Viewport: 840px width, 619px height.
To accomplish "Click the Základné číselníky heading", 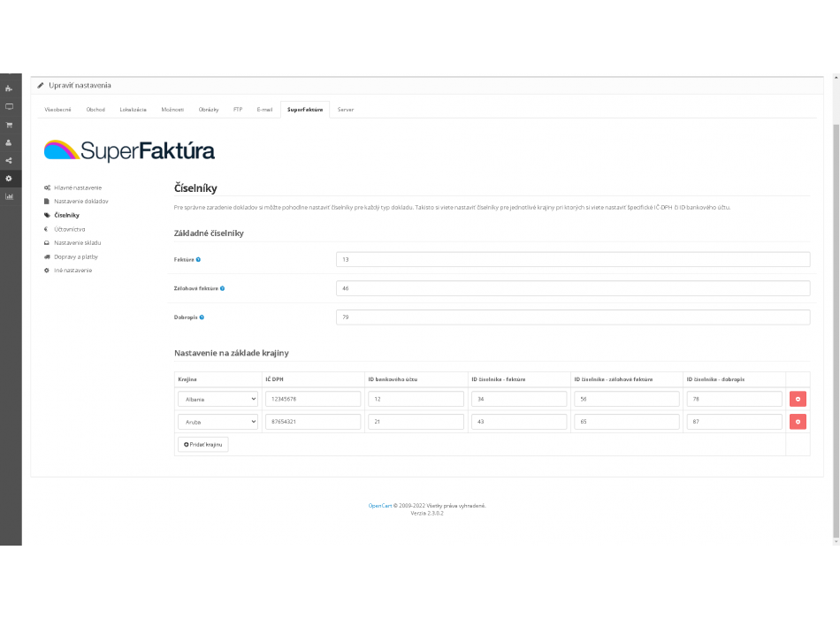I will pyautogui.click(x=209, y=233).
